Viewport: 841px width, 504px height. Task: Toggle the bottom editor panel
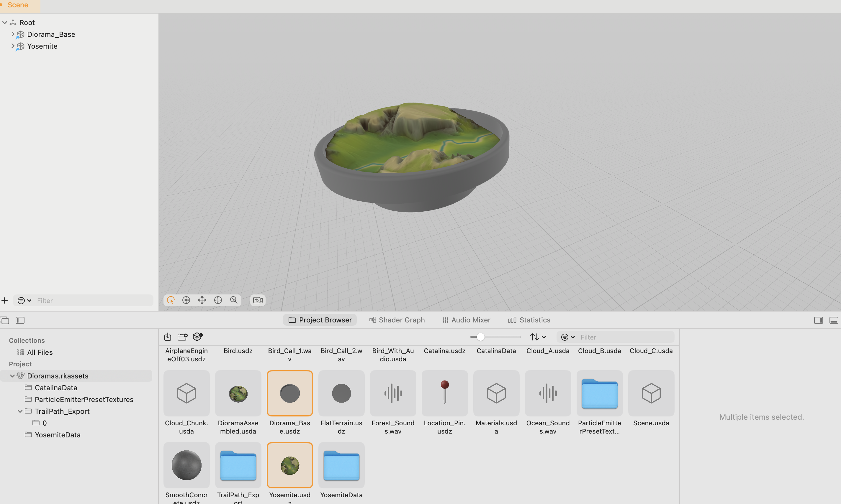[x=834, y=320]
